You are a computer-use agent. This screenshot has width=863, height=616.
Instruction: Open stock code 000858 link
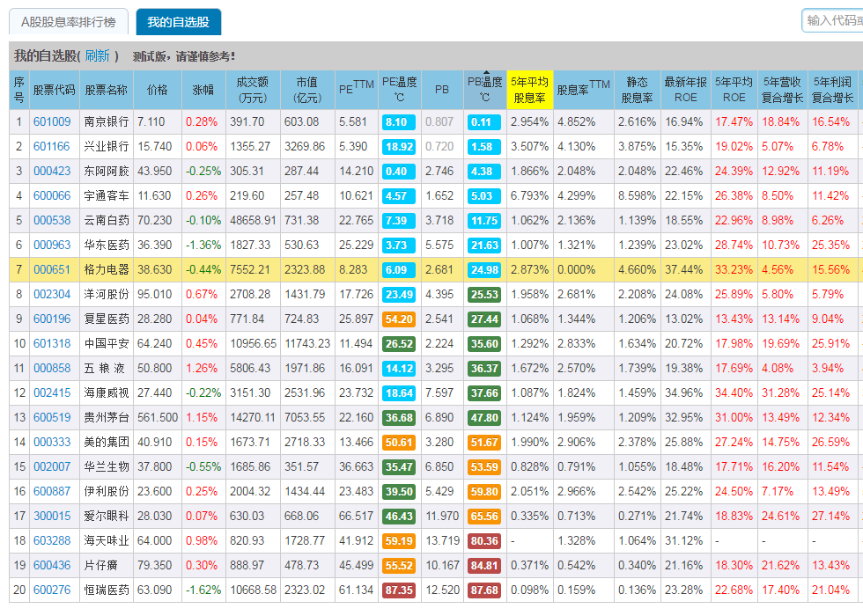(x=52, y=368)
